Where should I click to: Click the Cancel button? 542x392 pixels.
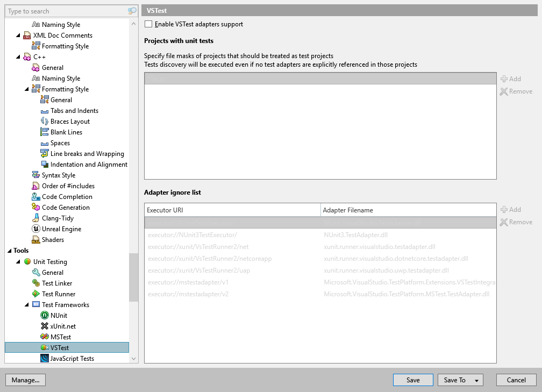516,380
